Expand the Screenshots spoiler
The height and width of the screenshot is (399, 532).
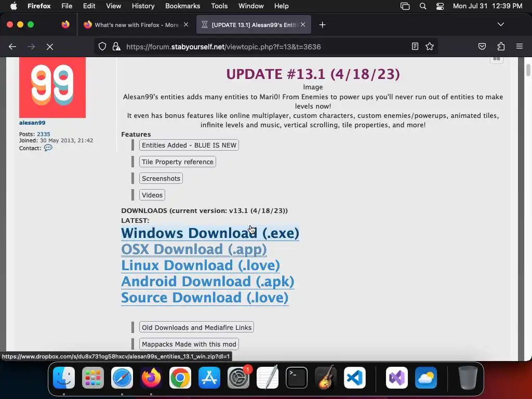pyautogui.click(x=161, y=179)
